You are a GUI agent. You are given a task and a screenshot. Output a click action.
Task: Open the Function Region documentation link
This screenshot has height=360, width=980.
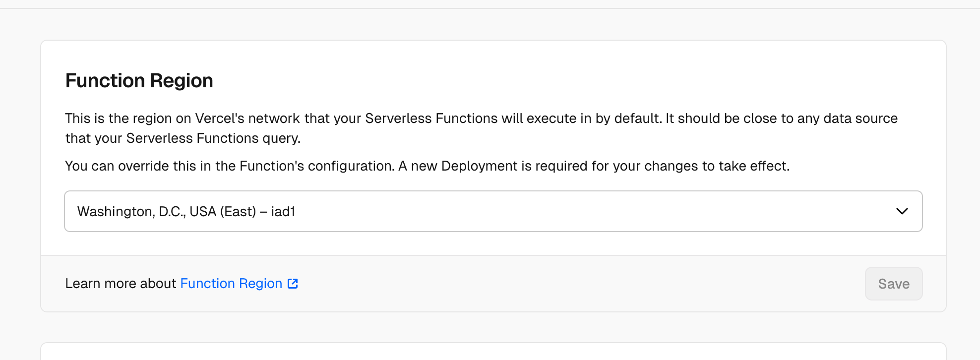(231, 284)
